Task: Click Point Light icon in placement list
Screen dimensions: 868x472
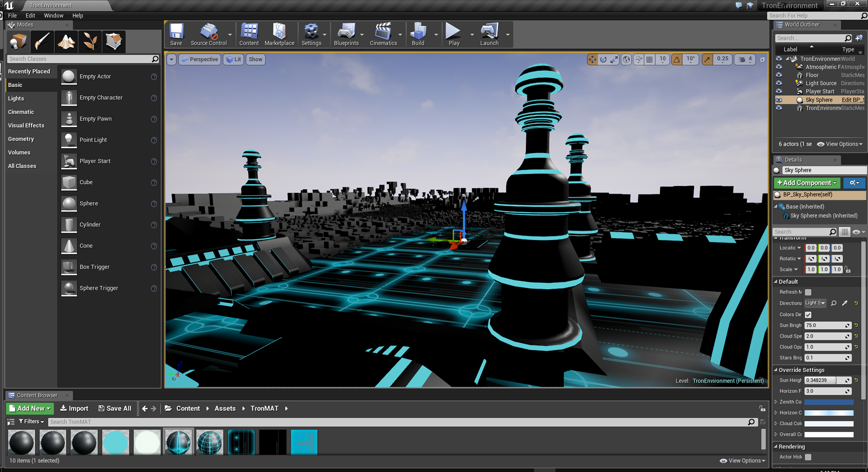Action: pos(69,140)
